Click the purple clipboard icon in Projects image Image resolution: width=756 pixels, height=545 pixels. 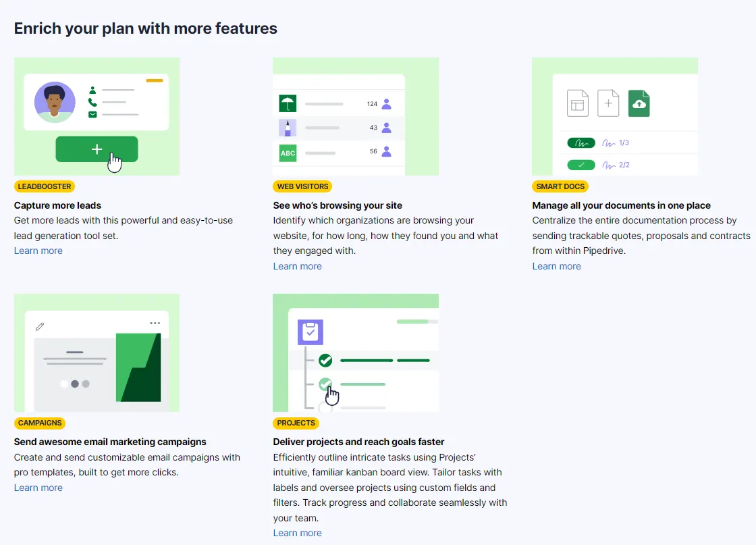310,332
